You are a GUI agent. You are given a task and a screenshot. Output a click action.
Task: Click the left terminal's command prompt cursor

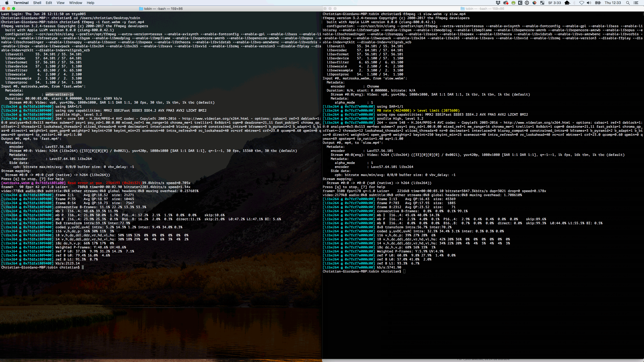[x=83, y=267]
